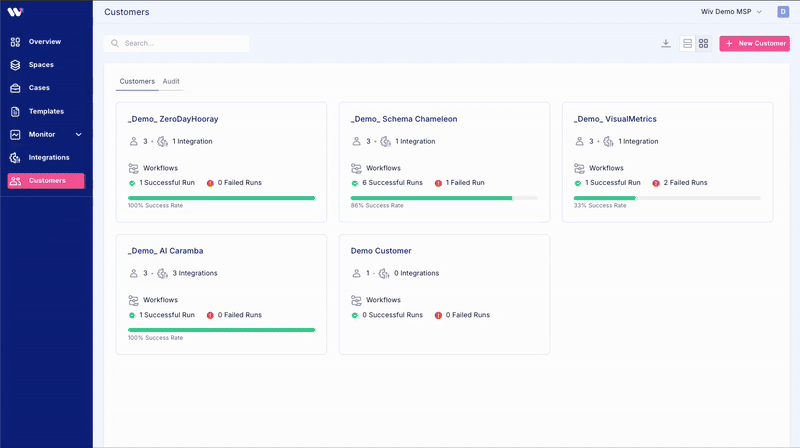Click the user avatar D icon

tap(782, 12)
